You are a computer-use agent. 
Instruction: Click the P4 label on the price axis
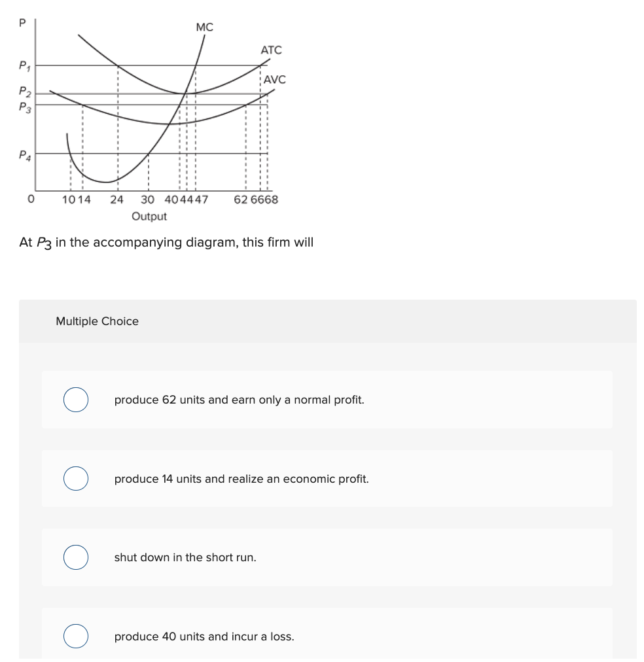24,155
